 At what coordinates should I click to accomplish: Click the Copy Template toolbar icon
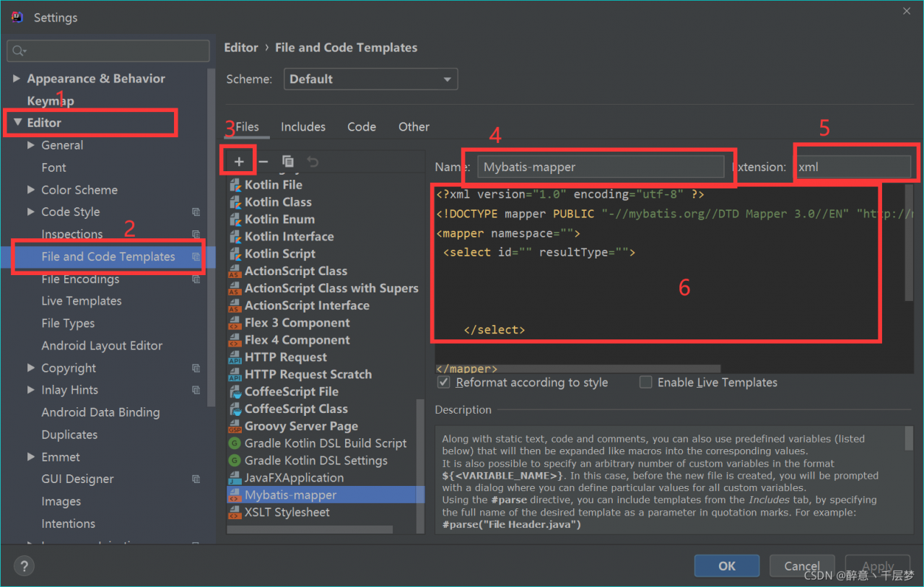point(288,162)
